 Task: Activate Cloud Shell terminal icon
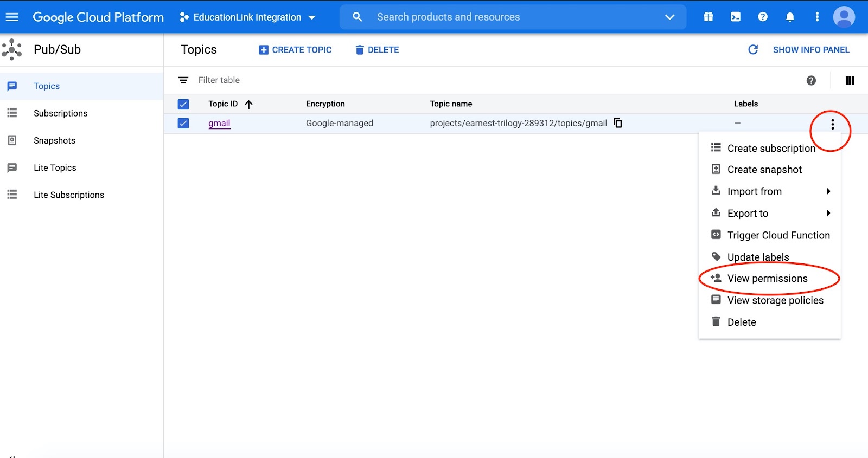[736, 17]
